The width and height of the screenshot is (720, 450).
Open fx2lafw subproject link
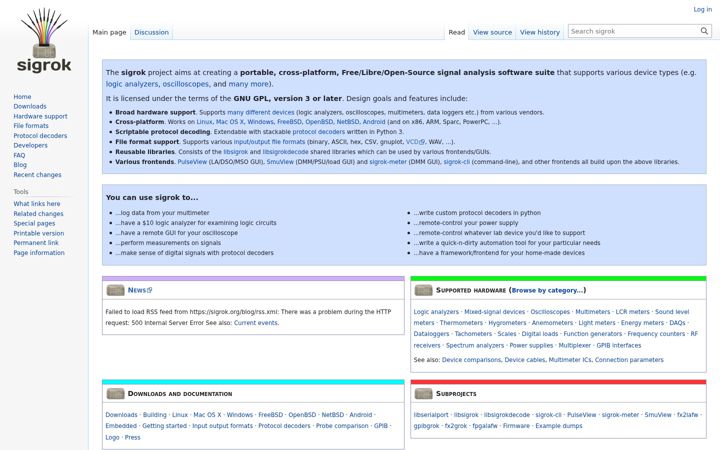687,415
